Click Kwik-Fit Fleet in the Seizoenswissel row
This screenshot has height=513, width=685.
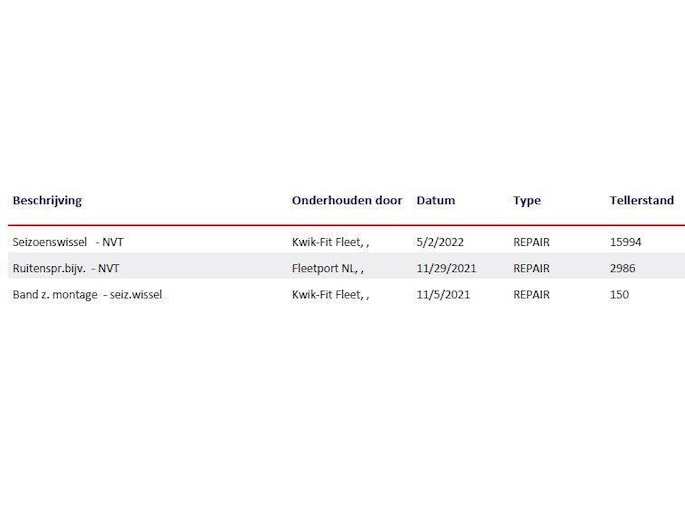point(330,242)
